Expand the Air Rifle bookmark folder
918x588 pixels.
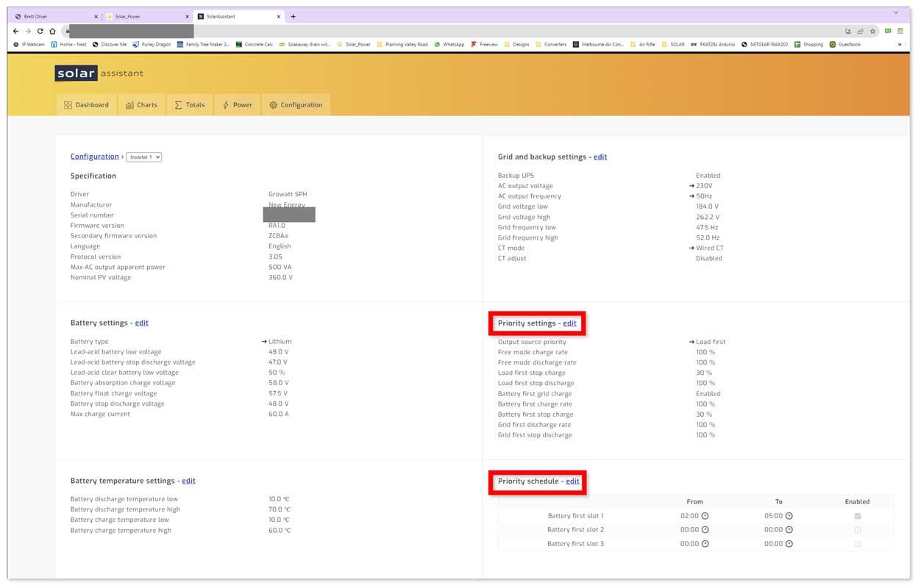[642, 44]
